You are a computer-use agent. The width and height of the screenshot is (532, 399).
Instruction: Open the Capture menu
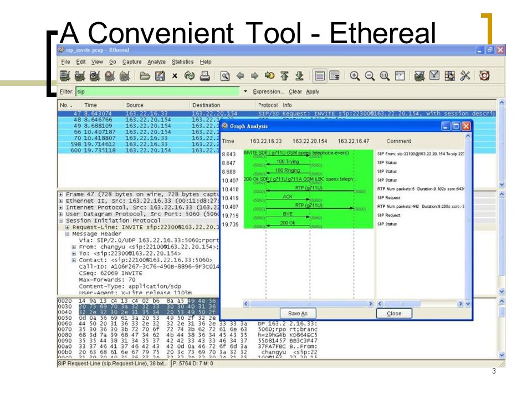tap(132, 62)
